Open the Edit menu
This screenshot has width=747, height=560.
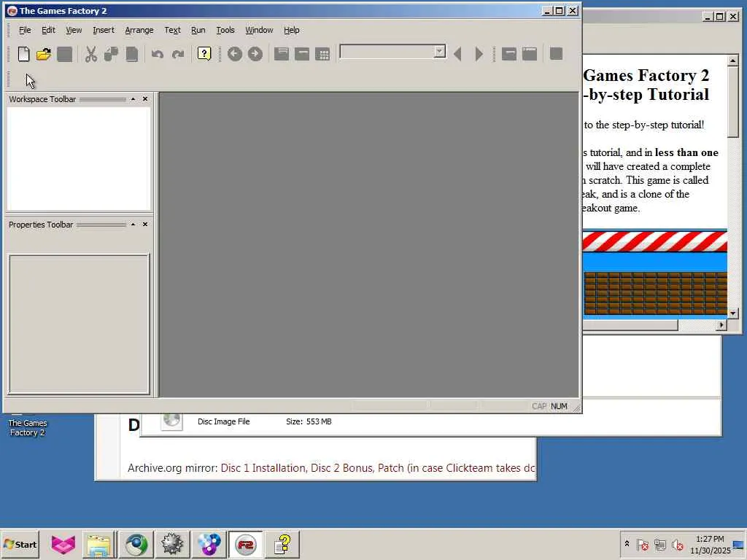tap(48, 30)
